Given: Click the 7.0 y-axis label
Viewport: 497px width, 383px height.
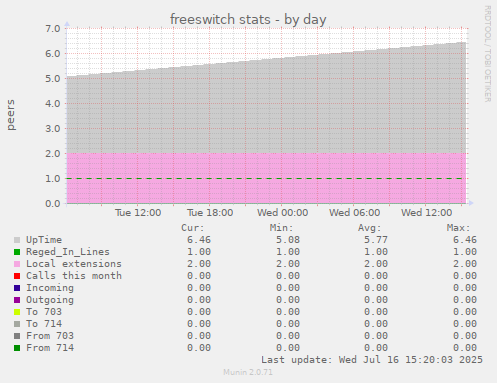Looking at the screenshot, I should pos(53,29).
